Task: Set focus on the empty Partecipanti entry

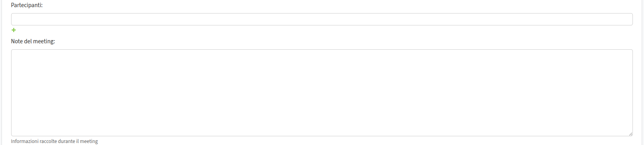Action: 322,19
